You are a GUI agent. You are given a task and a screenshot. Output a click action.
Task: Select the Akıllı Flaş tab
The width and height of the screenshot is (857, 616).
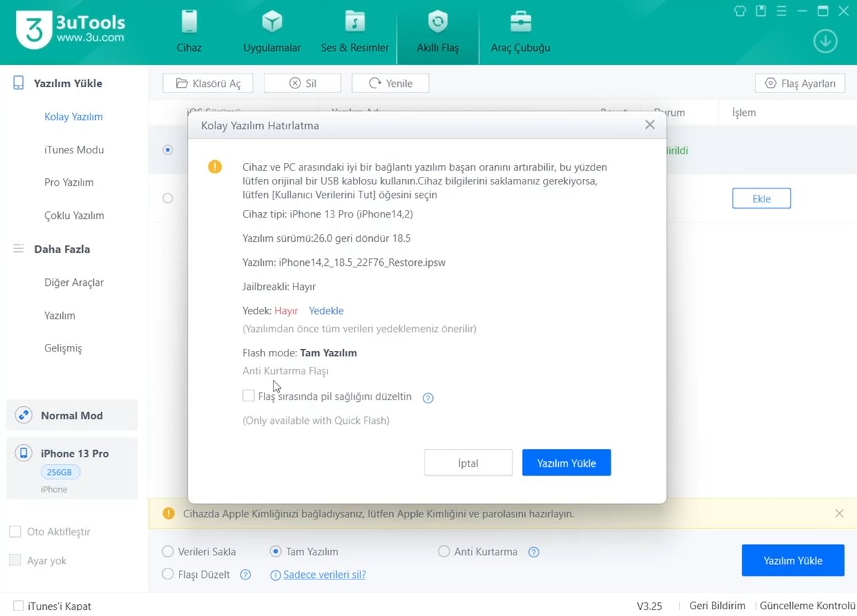438,32
